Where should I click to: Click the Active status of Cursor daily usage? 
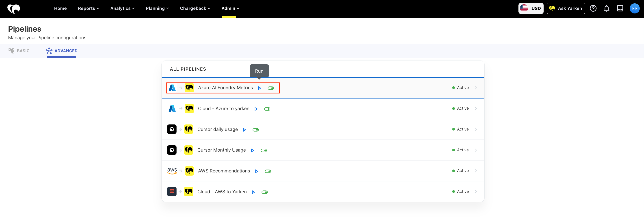(461, 129)
